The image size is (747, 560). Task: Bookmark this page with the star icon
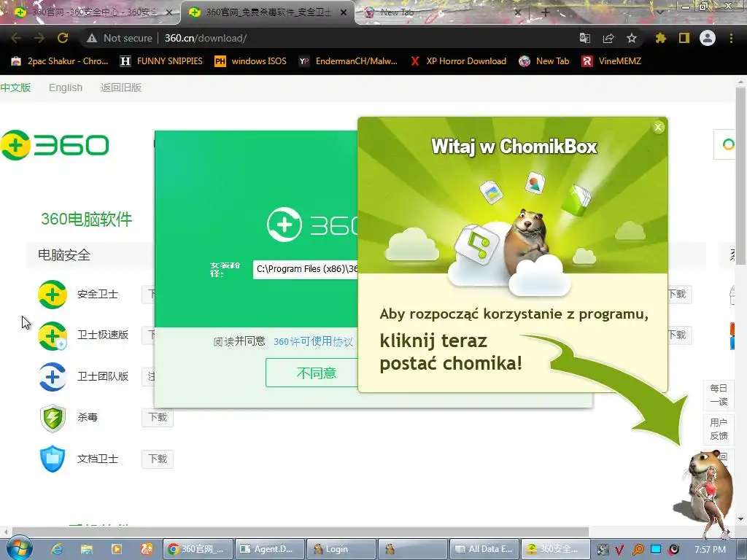pyautogui.click(x=631, y=38)
